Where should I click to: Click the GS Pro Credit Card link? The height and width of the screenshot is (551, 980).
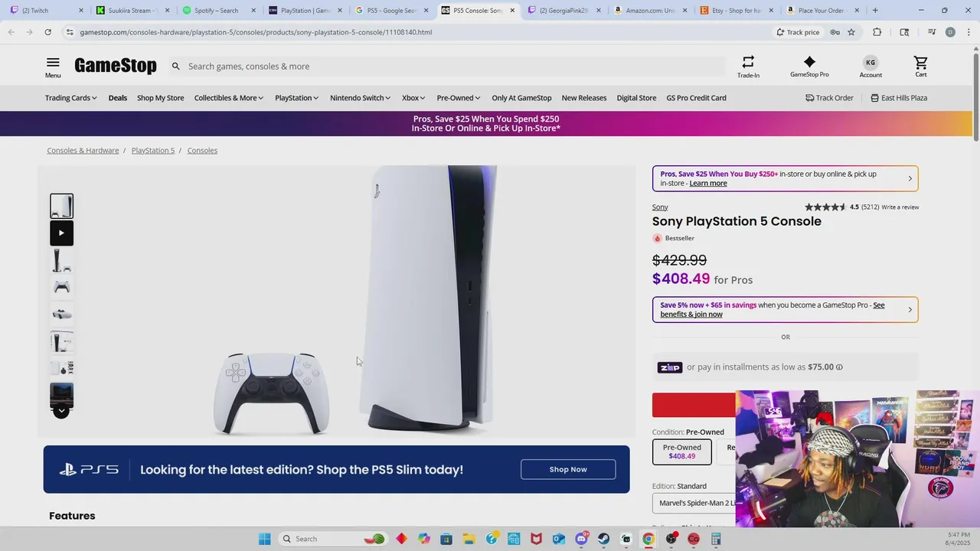(x=696, y=98)
